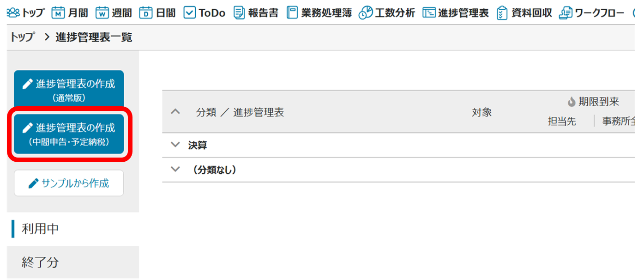Click the ToDo checkmark icon
Screen dimensions: 644x280
[x=190, y=13]
